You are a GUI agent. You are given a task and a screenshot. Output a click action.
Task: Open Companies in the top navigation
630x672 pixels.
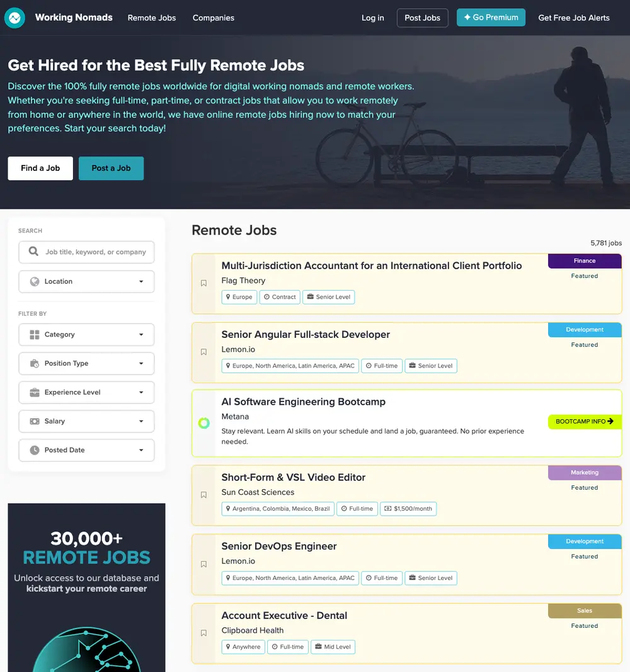[x=214, y=18]
